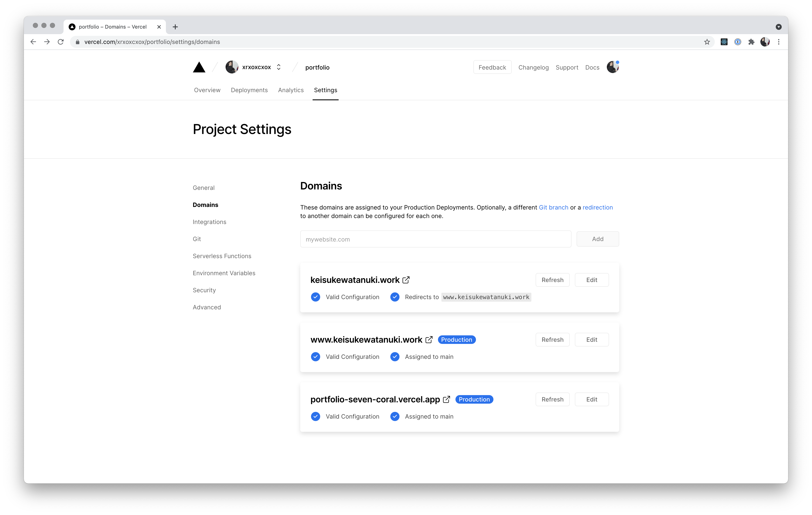Click the 1Password extension icon
The height and width of the screenshot is (515, 812).
(738, 42)
